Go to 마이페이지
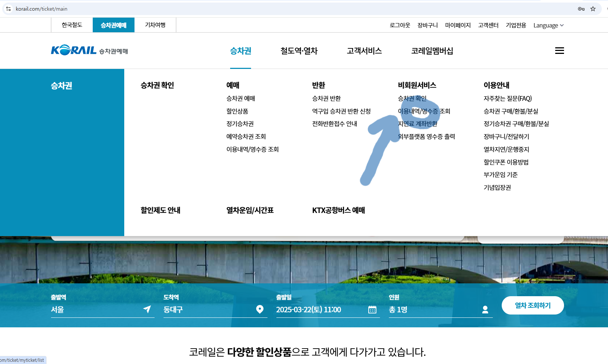This screenshot has width=608, height=364. (458, 25)
